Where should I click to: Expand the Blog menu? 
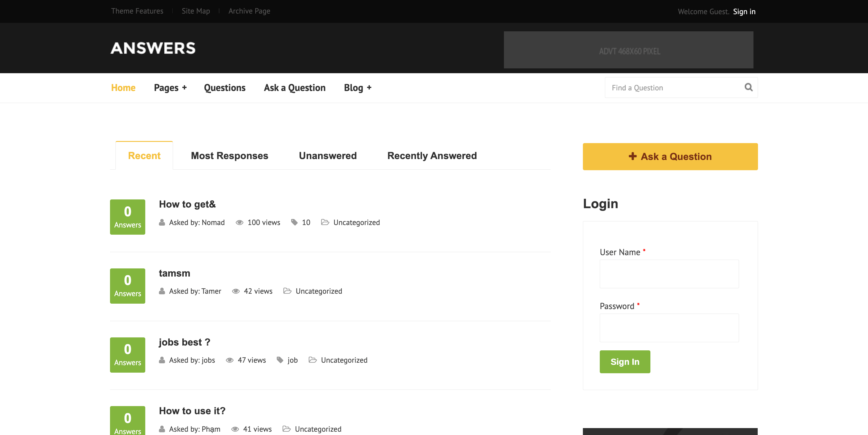[x=357, y=88]
